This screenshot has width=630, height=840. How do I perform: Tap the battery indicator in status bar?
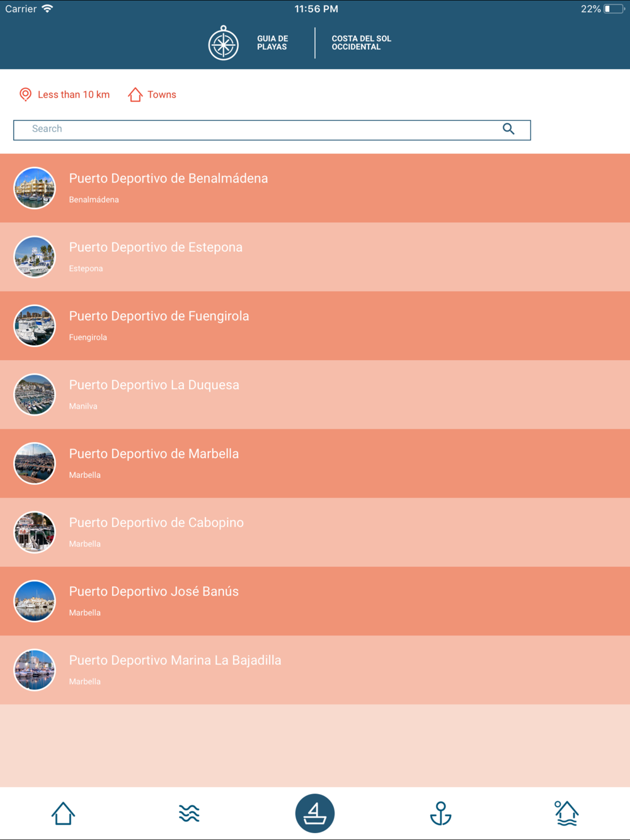(614, 9)
